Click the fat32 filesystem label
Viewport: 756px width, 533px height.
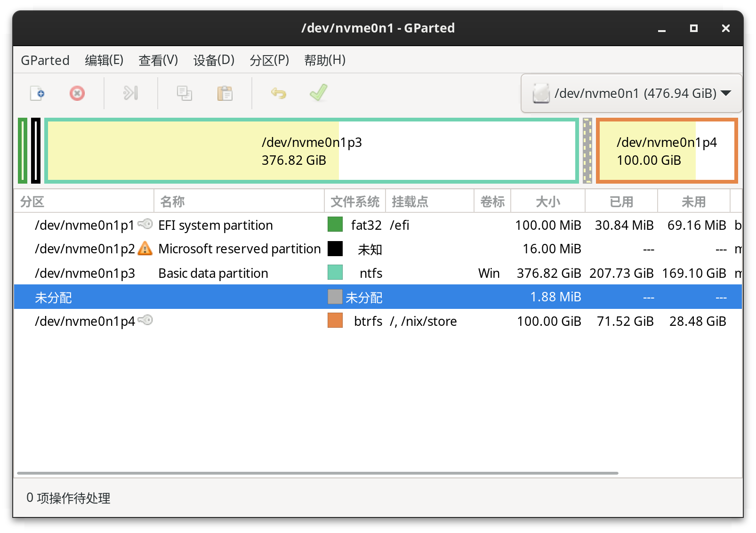(366, 226)
